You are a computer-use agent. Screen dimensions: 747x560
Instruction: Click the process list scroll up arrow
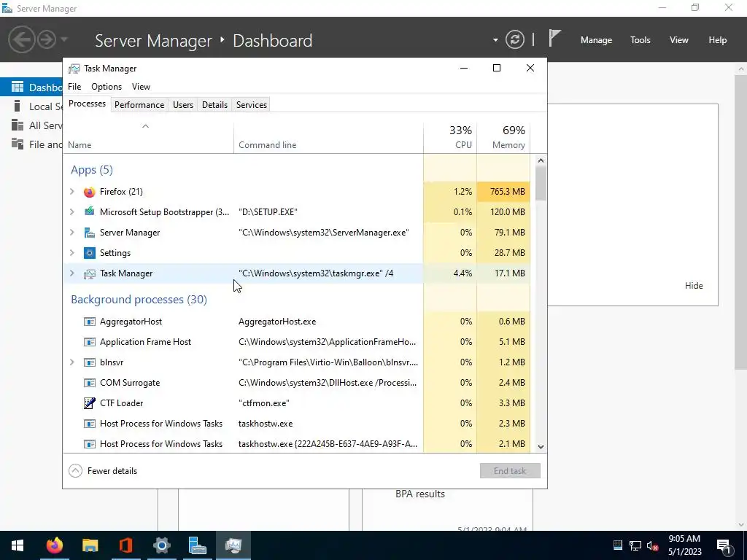tap(541, 160)
